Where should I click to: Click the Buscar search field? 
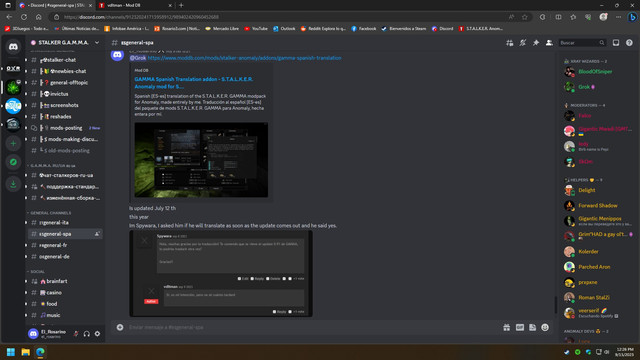tap(582, 42)
